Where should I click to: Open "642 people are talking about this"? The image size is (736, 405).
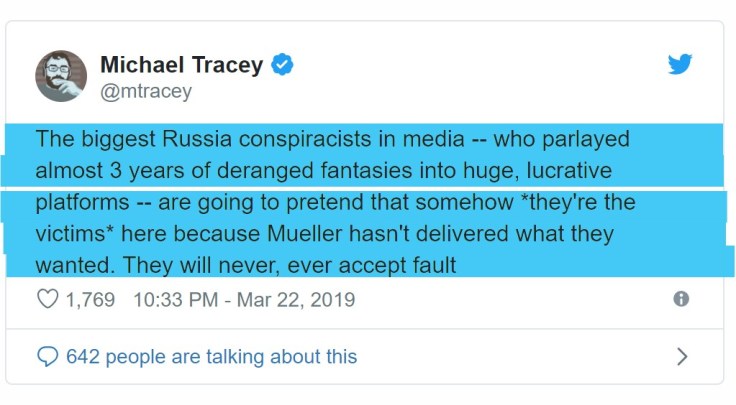pyautogui.click(x=211, y=356)
